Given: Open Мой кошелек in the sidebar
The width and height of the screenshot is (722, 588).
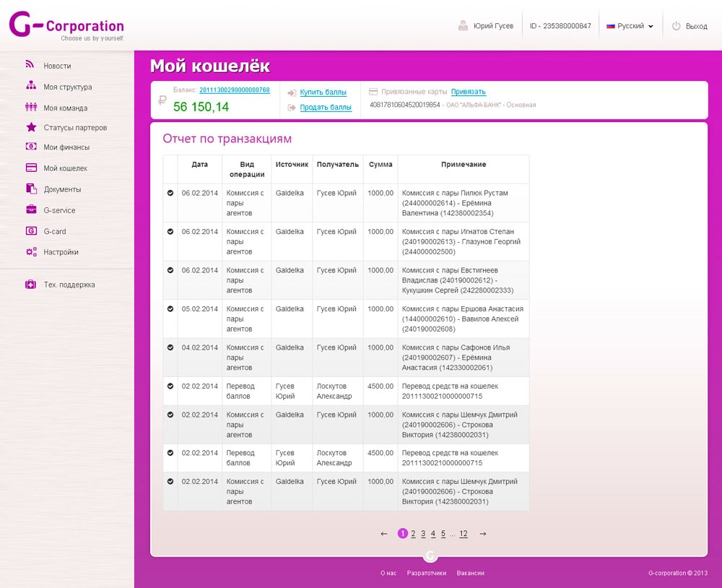Looking at the screenshot, I should pos(66,168).
